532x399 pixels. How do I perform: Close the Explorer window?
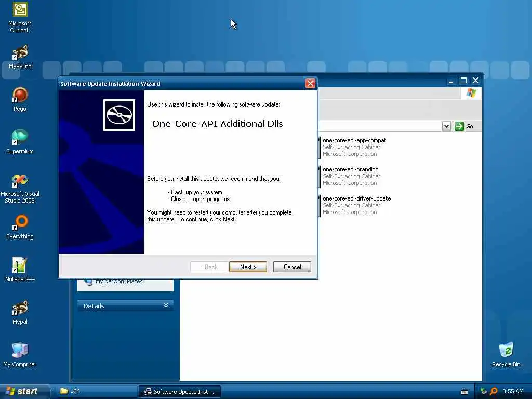[475, 81]
